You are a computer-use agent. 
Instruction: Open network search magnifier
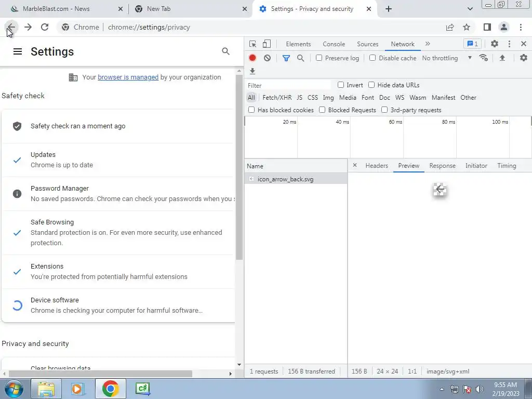pos(301,58)
